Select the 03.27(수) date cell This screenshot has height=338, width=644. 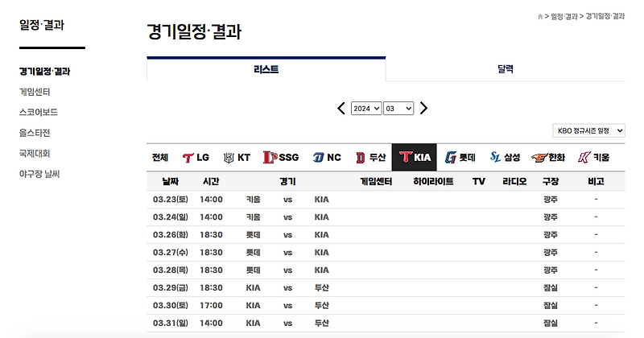[x=171, y=253]
